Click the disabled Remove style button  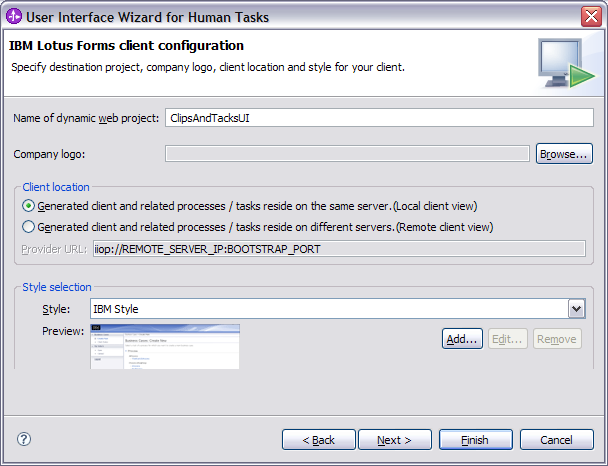557,339
